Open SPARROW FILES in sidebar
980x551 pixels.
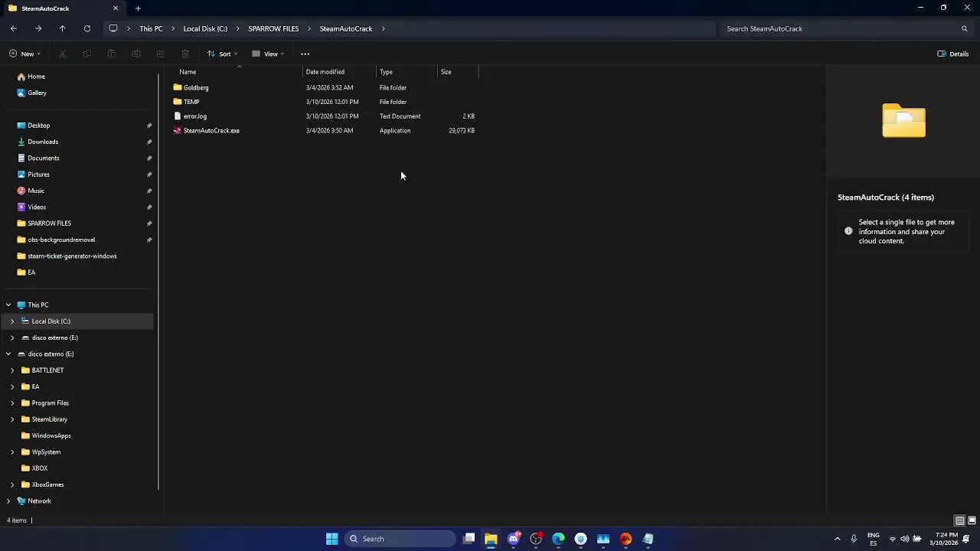[49, 223]
